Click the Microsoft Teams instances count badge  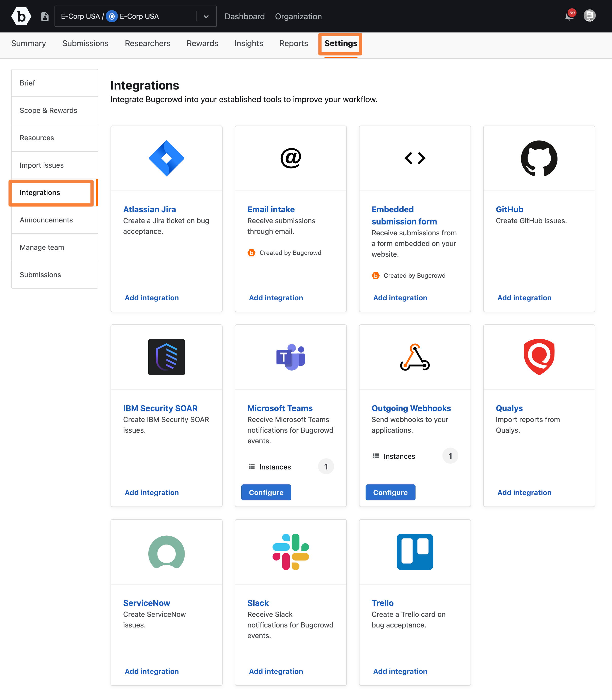pos(326,466)
